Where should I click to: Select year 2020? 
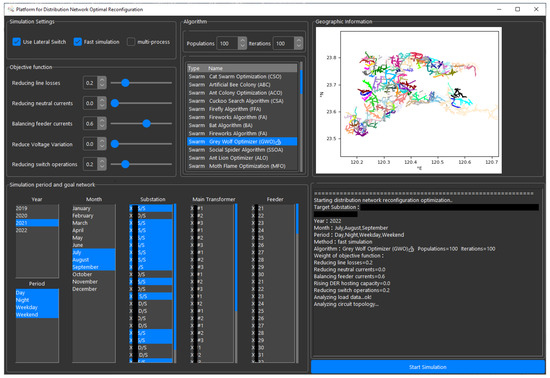tap(36, 216)
